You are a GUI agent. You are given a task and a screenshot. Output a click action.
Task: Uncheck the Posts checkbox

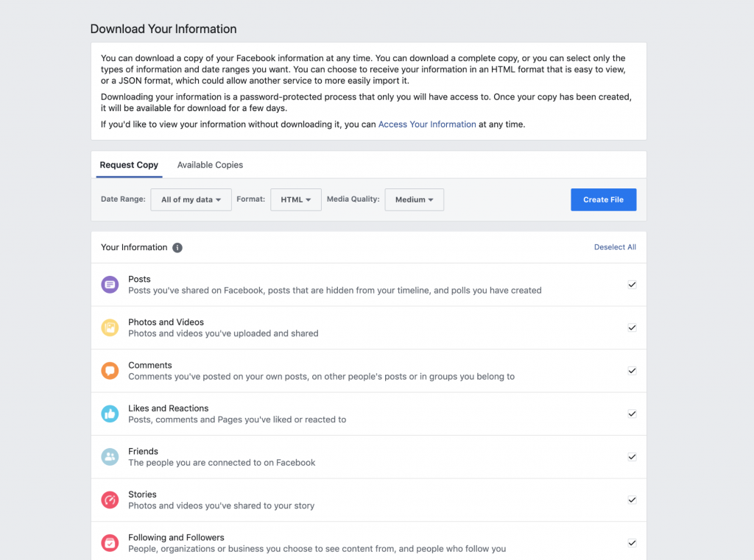632,285
